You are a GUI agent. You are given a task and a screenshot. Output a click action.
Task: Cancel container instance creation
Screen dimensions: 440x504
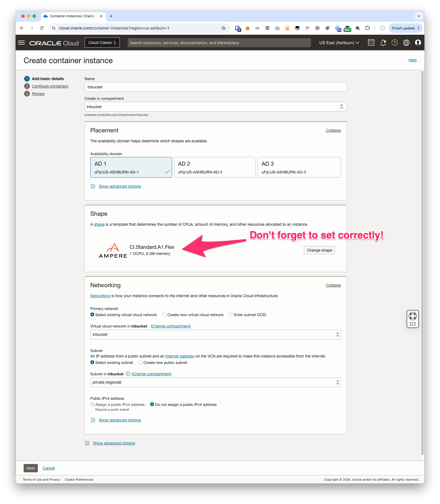coord(49,468)
